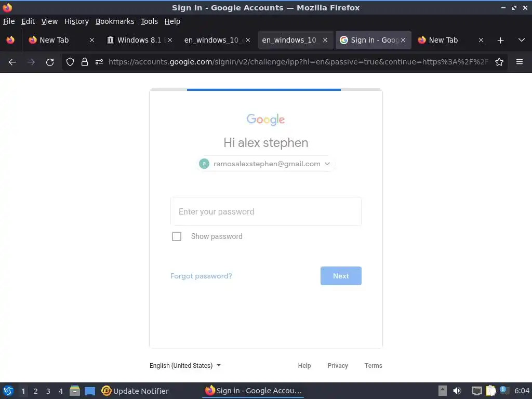This screenshot has width=532, height=399.
Task: Open the Edit menu
Action: (x=28, y=21)
